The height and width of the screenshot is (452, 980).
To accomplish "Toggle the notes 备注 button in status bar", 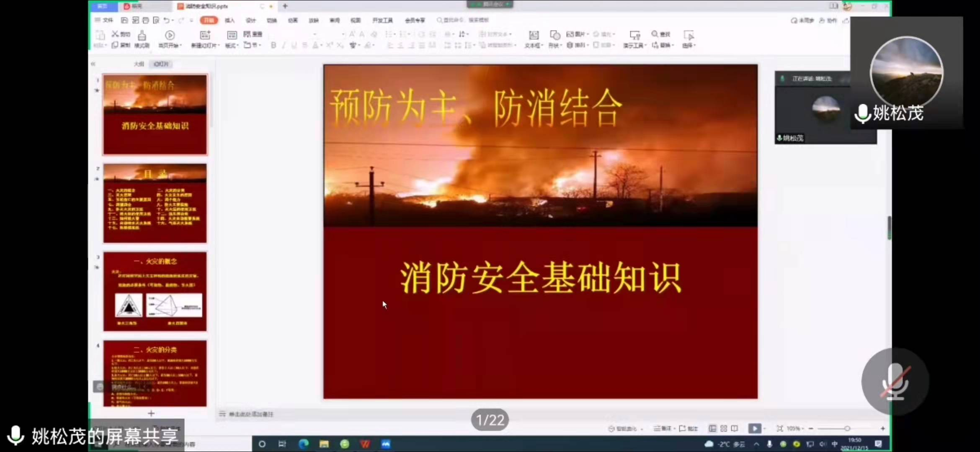I will tap(664, 428).
